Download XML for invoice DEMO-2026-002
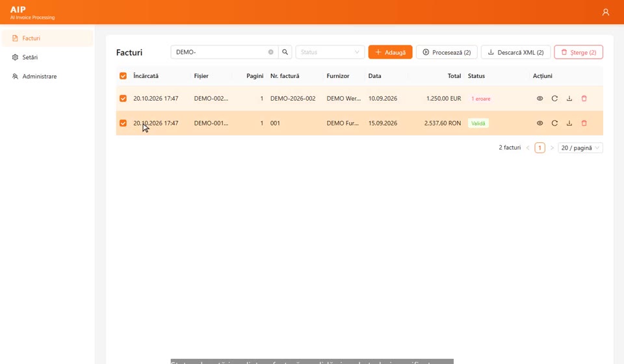Viewport: 624px width, 364px height. coord(569,99)
